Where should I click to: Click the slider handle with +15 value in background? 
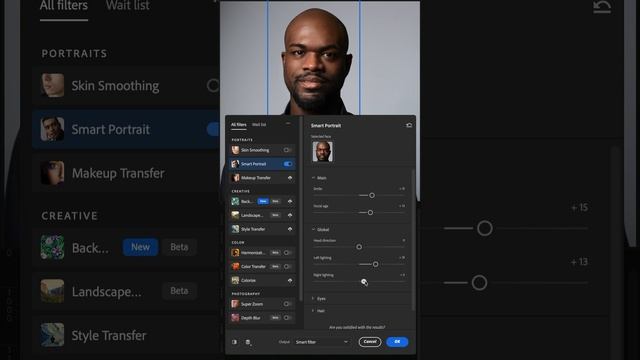pyautogui.click(x=485, y=228)
